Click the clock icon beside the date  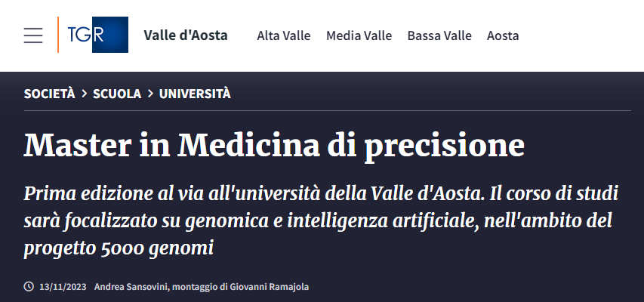pyautogui.click(x=29, y=287)
